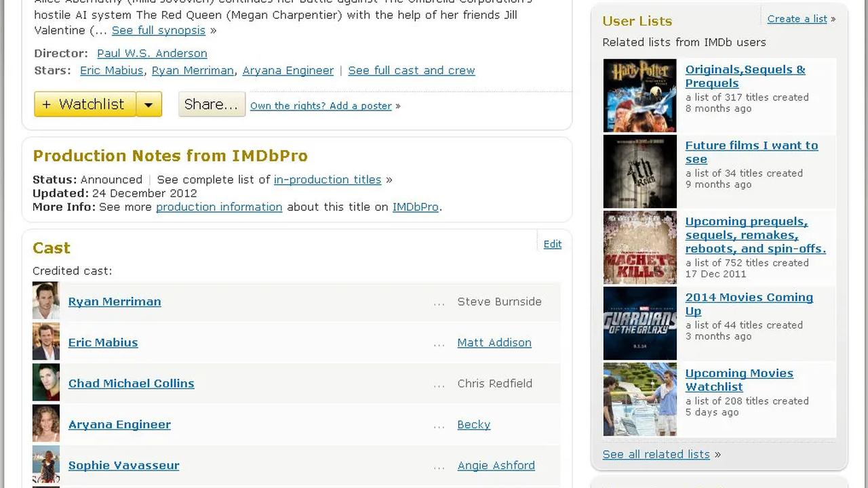Expand the Watchlist dropdown arrow
The image size is (868, 488).
coord(149,104)
